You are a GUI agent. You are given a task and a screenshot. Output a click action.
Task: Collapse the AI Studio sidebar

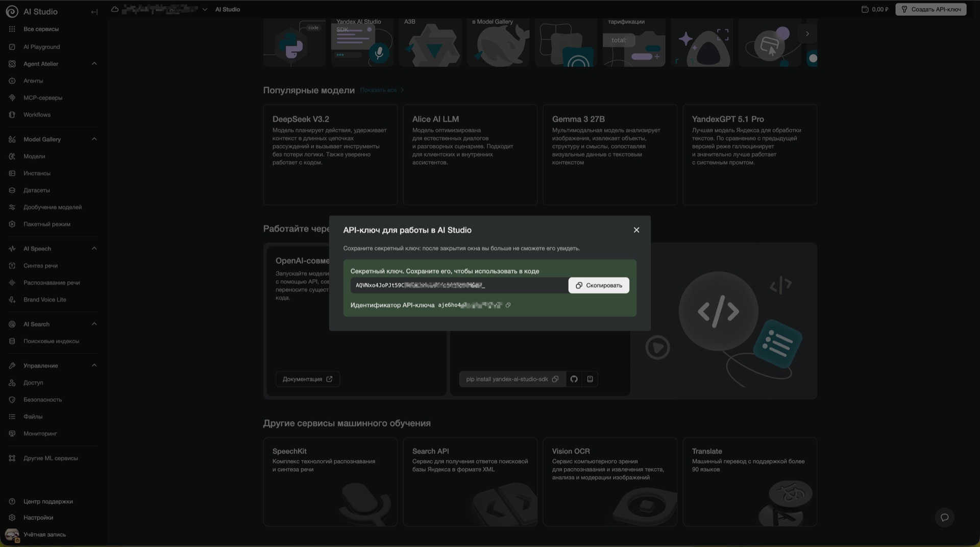[94, 12]
